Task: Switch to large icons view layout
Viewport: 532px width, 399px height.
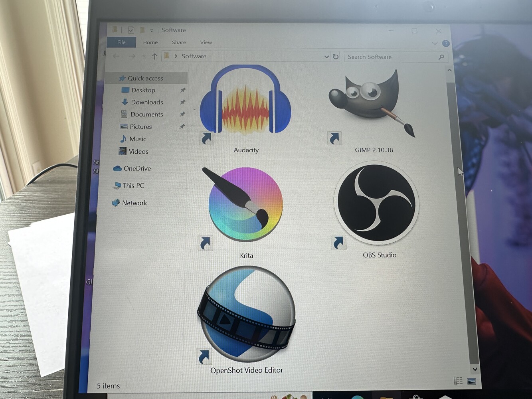Action: (x=471, y=381)
